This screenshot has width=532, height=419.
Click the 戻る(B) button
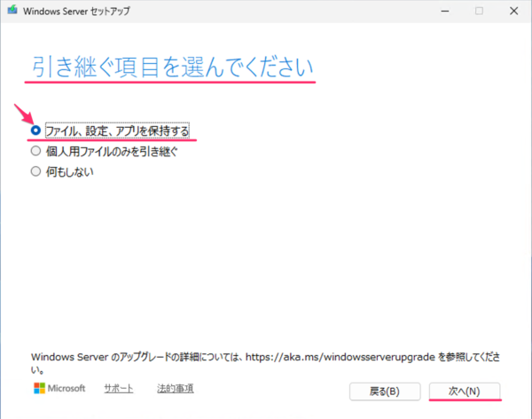point(385,391)
